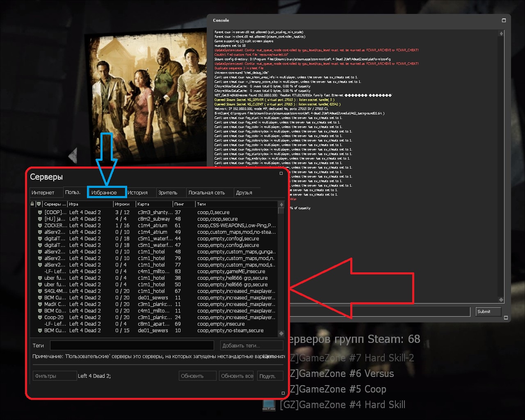Image resolution: width=525 pixels, height=420 pixels.
Task: Click the Теги text input field
Action: click(132, 345)
